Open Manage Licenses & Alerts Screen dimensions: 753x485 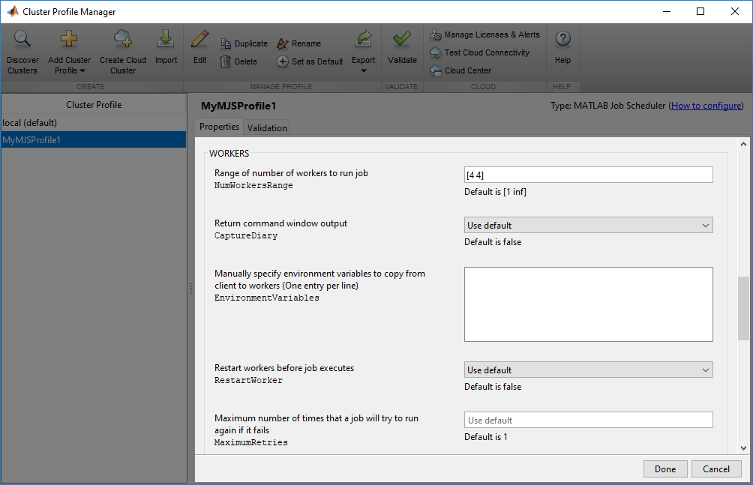click(x=485, y=35)
